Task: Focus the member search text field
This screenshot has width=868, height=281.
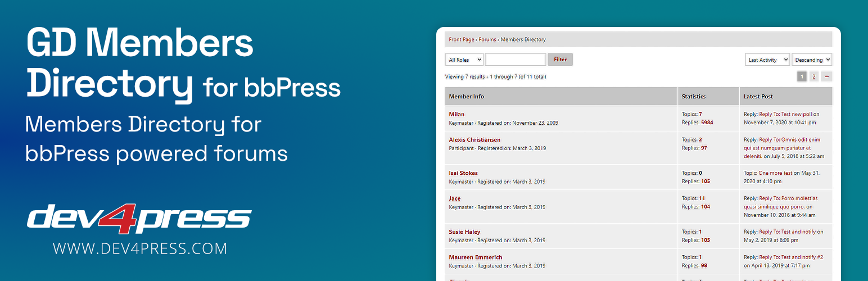Action: tap(516, 60)
